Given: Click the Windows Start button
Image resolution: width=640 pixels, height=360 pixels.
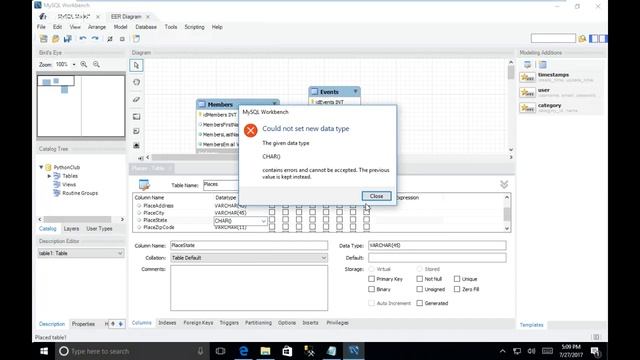Looking at the screenshot, I should click(x=44, y=351).
